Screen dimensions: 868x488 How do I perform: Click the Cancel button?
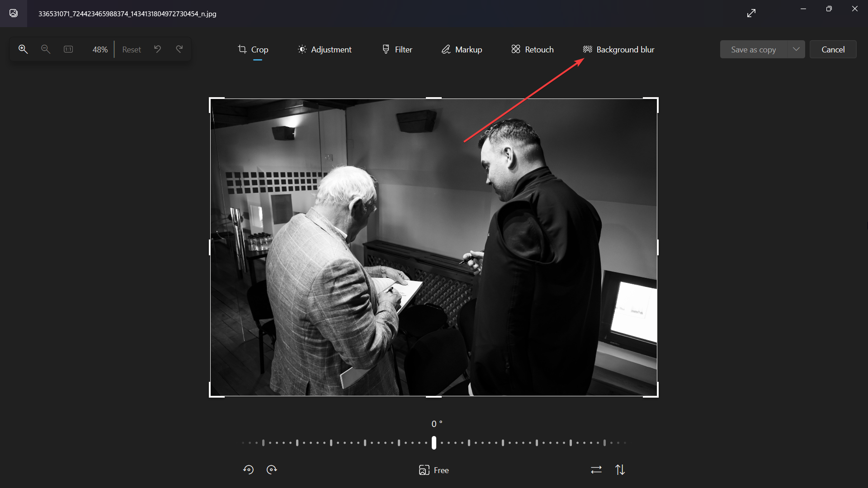[833, 49]
